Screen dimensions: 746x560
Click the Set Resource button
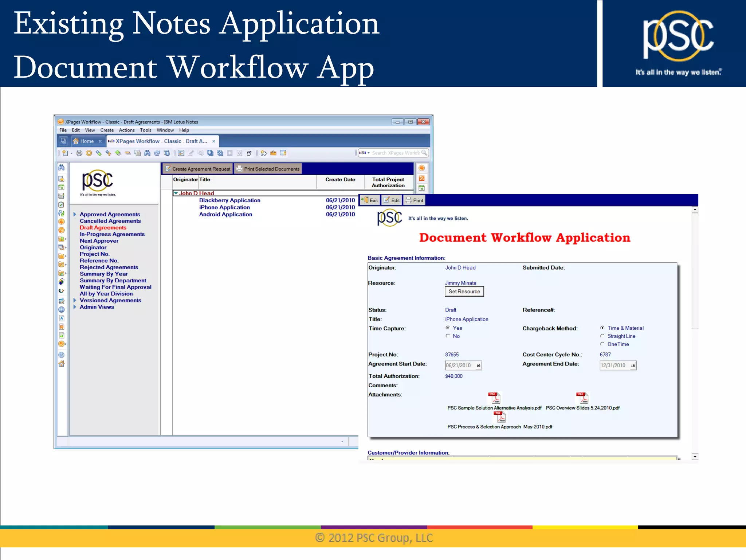click(464, 291)
